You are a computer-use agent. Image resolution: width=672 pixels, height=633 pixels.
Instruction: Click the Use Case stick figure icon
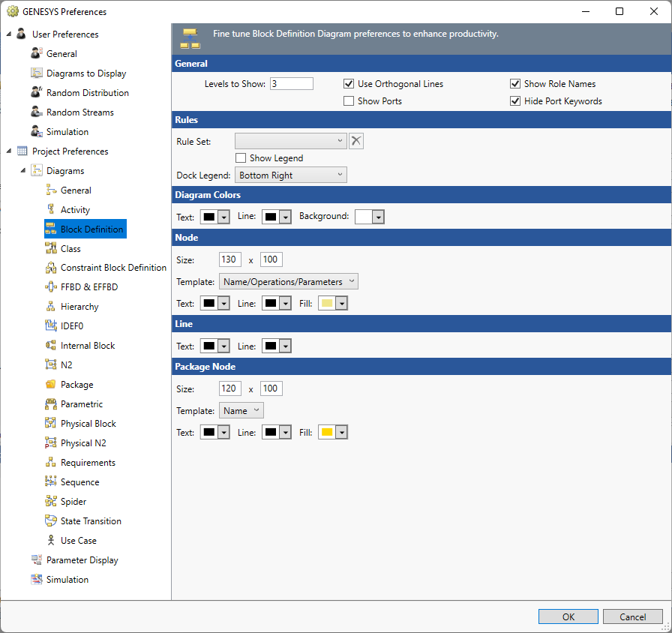(51, 541)
